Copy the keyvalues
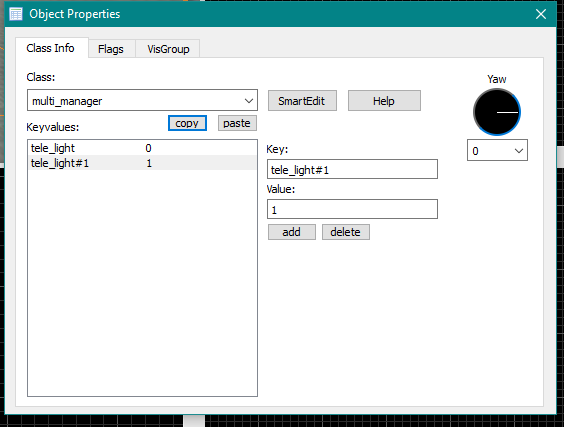This screenshot has width=564, height=427. (x=187, y=123)
